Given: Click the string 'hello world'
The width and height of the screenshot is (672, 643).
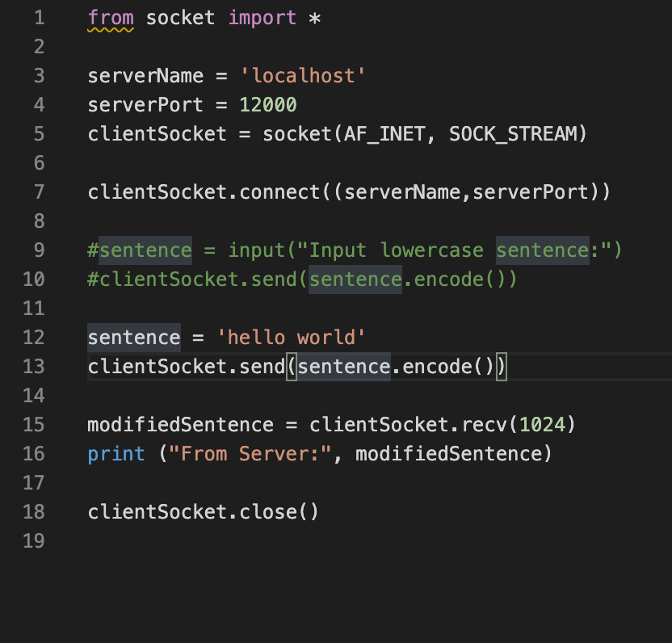Looking at the screenshot, I should [x=292, y=337].
